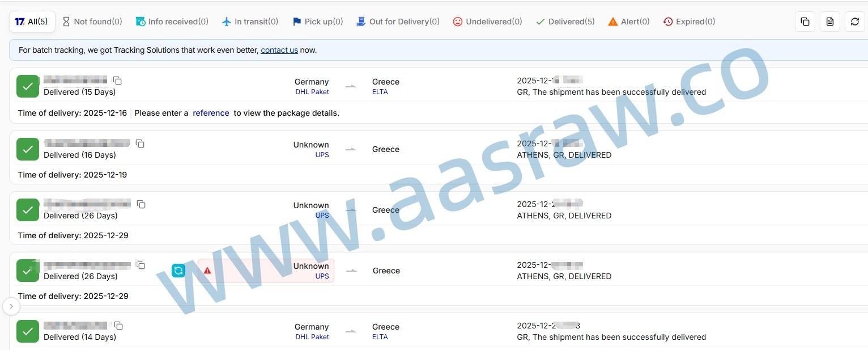868x350 pixels.
Task: Copy tracking number of 14-day delivered shipment
Action: coord(118,326)
